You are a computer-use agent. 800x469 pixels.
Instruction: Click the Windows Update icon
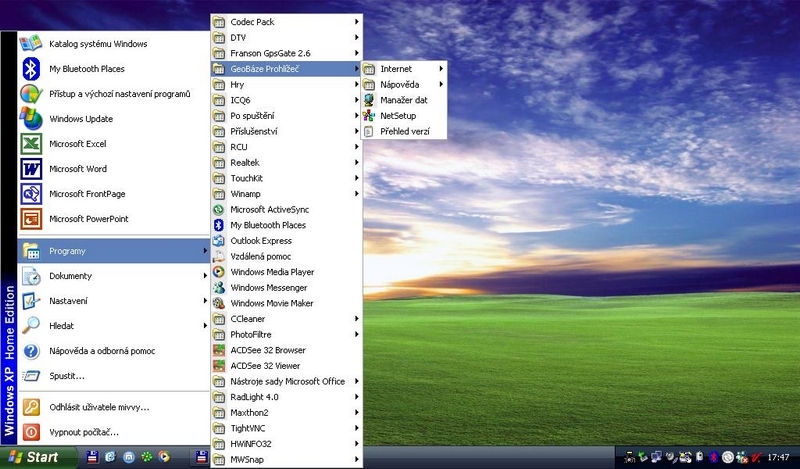click(31, 118)
